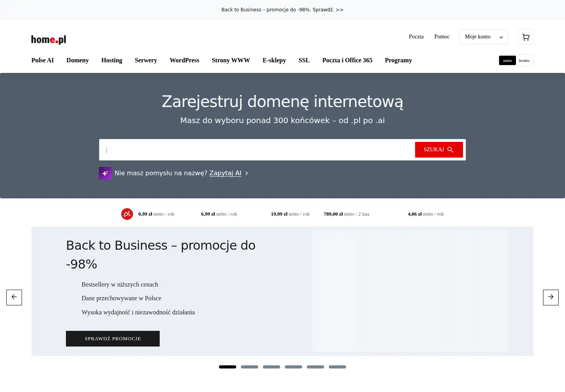
Task: Click the 6,99 zł netto price
Action: click(219, 214)
